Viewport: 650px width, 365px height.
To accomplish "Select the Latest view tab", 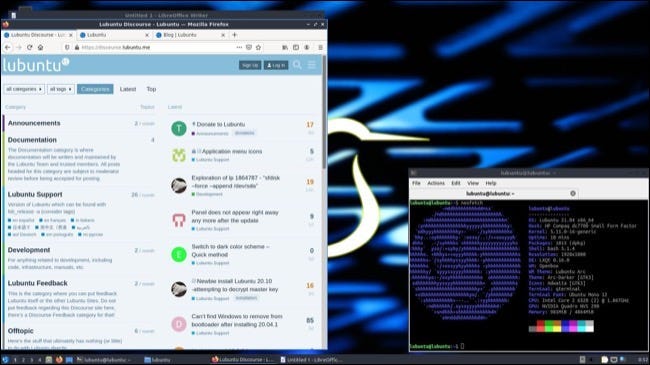I will [x=128, y=89].
